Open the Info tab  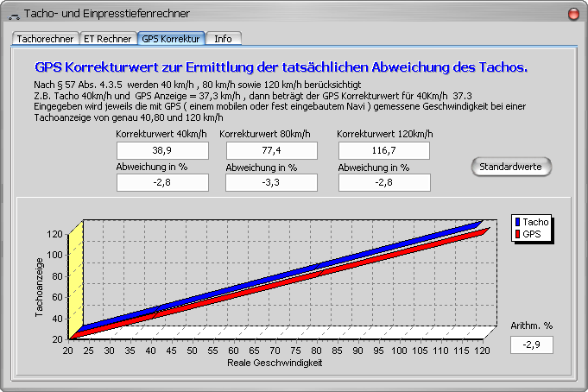click(223, 39)
